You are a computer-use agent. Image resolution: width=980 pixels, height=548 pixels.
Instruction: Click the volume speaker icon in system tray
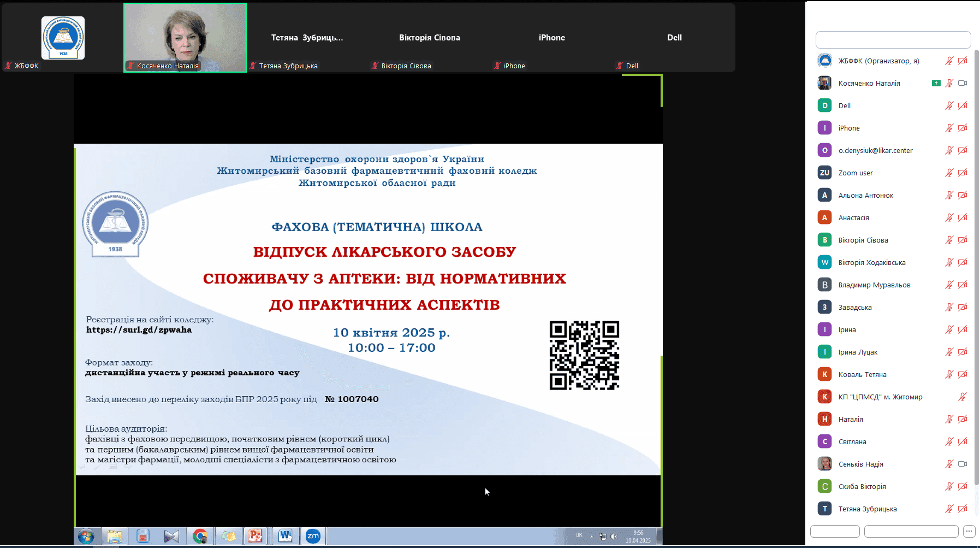coord(614,537)
